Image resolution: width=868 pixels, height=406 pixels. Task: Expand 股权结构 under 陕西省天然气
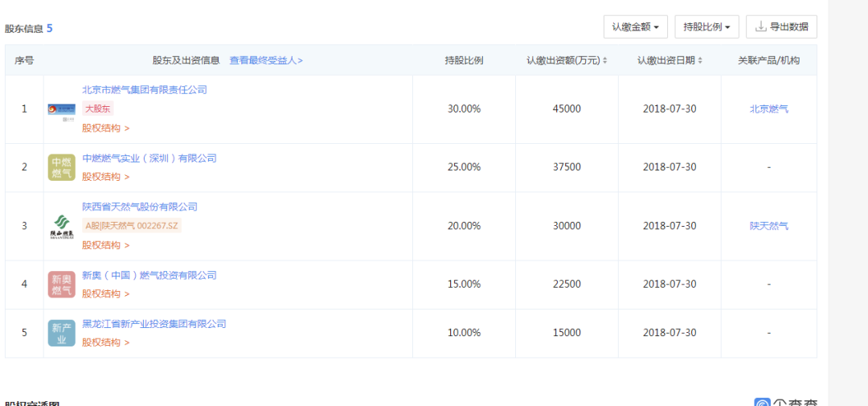point(106,245)
